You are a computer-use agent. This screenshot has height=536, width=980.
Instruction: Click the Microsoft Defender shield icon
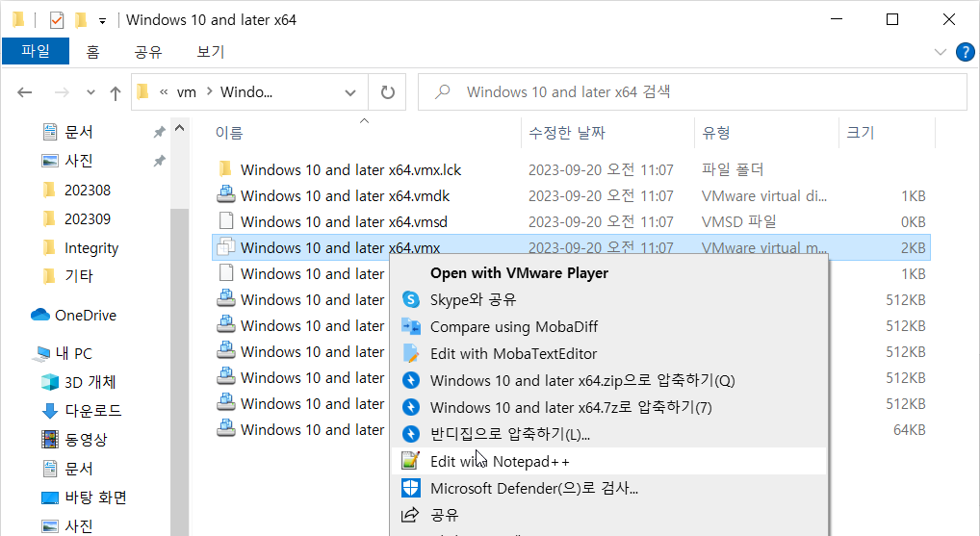411,488
